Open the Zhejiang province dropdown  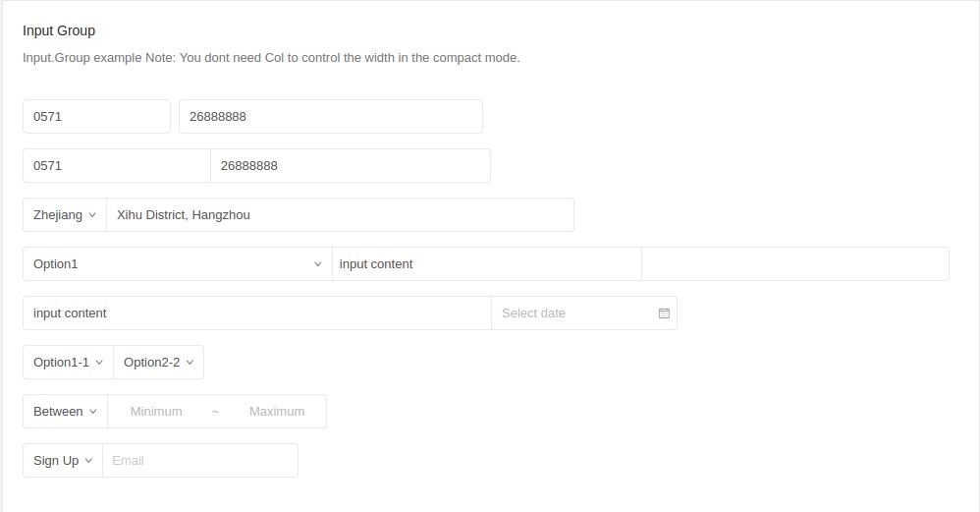click(x=65, y=215)
